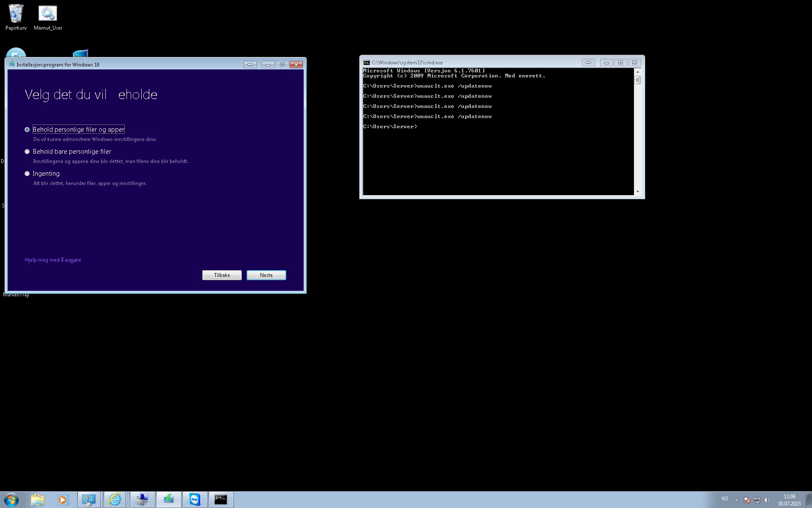This screenshot has width=812, height=508.
Task: Open the toolbox and monitor taskbar icon
Action: (142, 500)
